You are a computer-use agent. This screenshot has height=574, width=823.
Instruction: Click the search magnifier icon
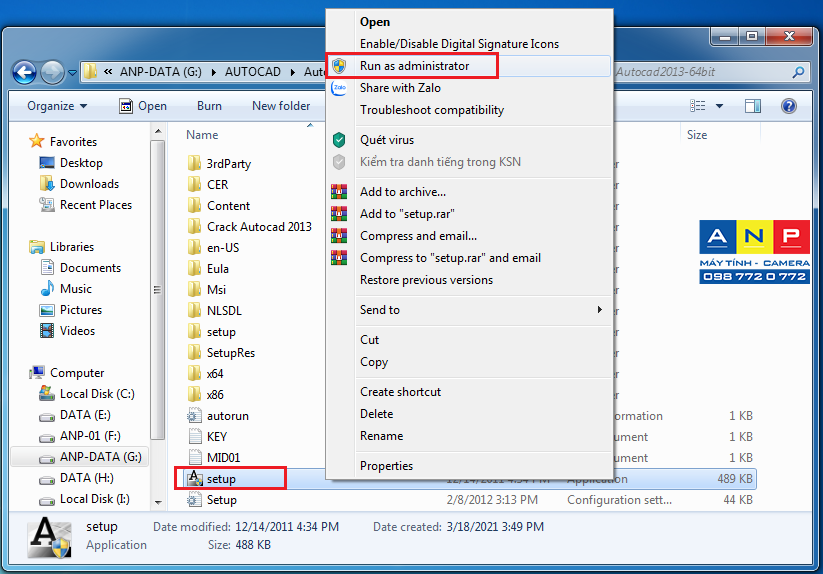point(798,72)
